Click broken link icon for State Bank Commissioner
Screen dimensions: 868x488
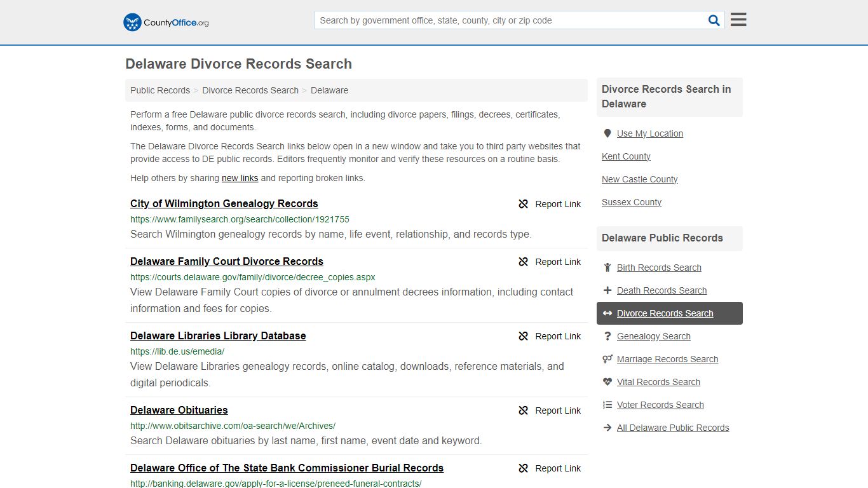click(524, 468)
